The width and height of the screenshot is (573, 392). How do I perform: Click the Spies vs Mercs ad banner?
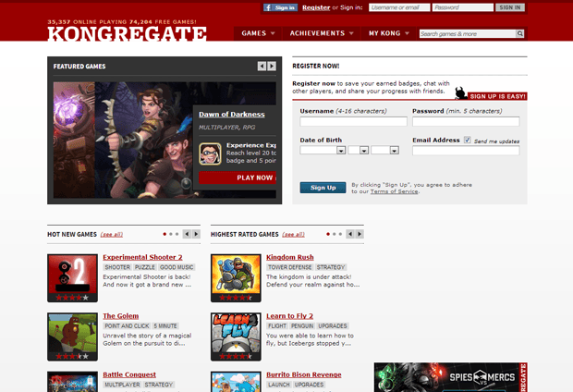pos(451,377)
